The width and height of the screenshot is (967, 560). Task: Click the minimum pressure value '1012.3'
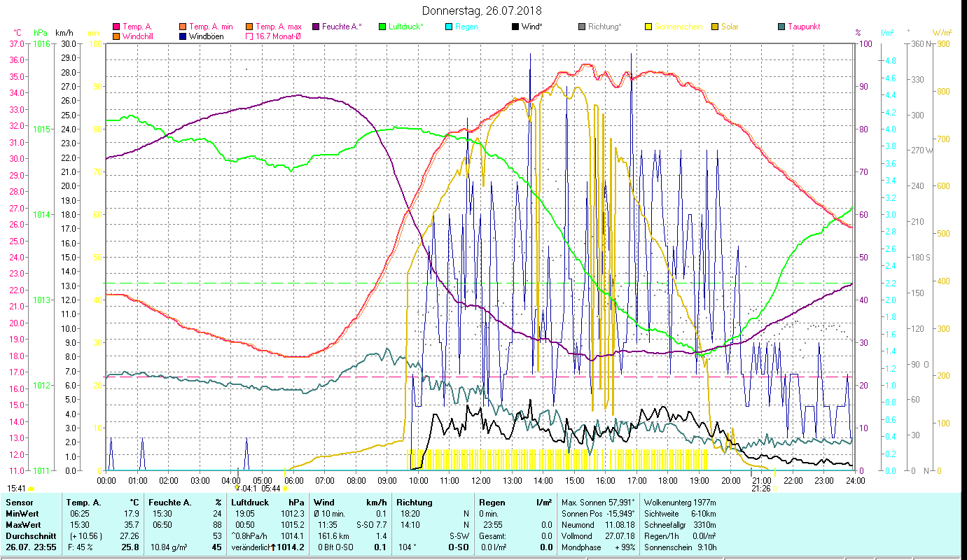click(x=291, y=514)
